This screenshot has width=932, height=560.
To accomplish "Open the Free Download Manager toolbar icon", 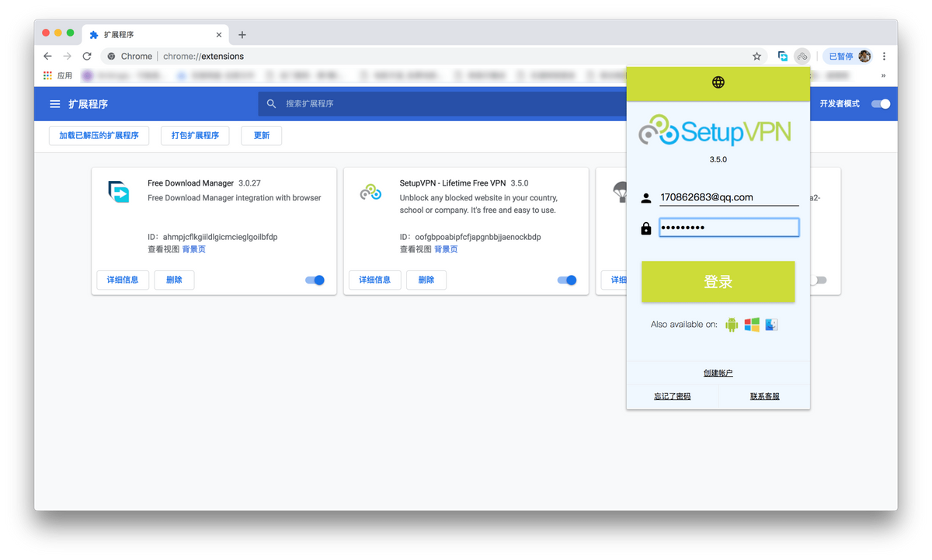I will 783,56.
